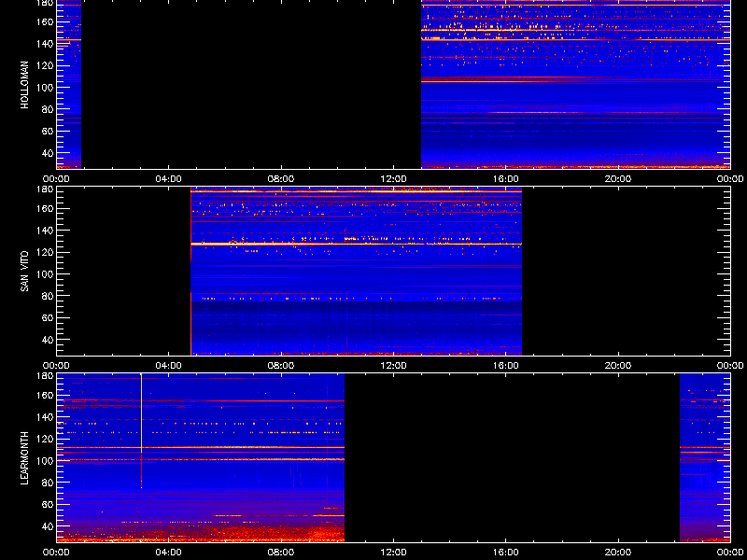Screen dimensions: 747x560
Task: Click the 120 frequency tick on Holloman axis
Action: coord(45,65)
